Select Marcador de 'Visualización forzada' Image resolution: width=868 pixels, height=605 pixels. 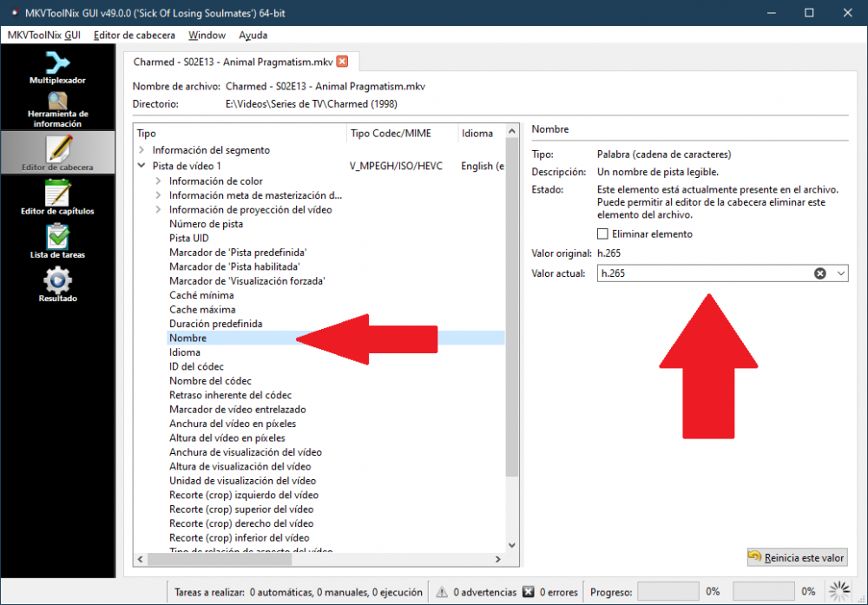pyautogui.click(x=247, y=281)
